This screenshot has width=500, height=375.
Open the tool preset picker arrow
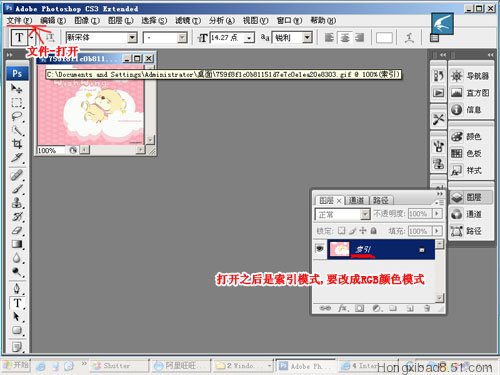click(x=31, y=38)
